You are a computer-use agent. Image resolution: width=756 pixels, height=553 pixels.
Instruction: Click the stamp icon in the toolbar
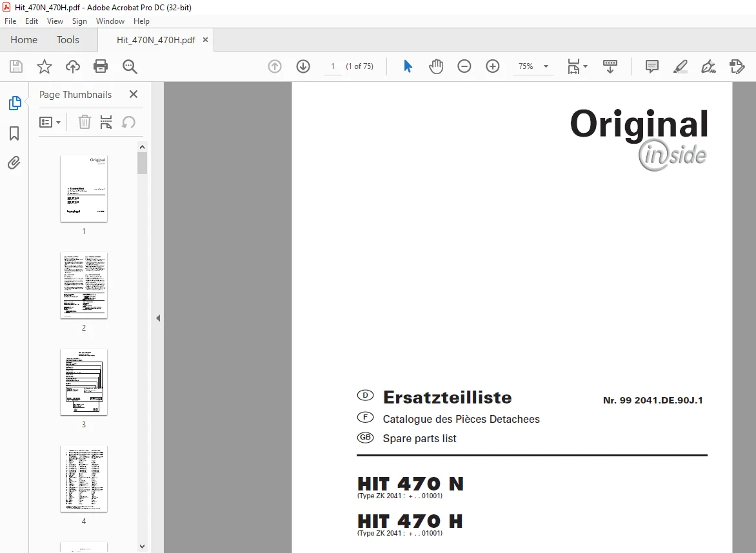(737, 66)
